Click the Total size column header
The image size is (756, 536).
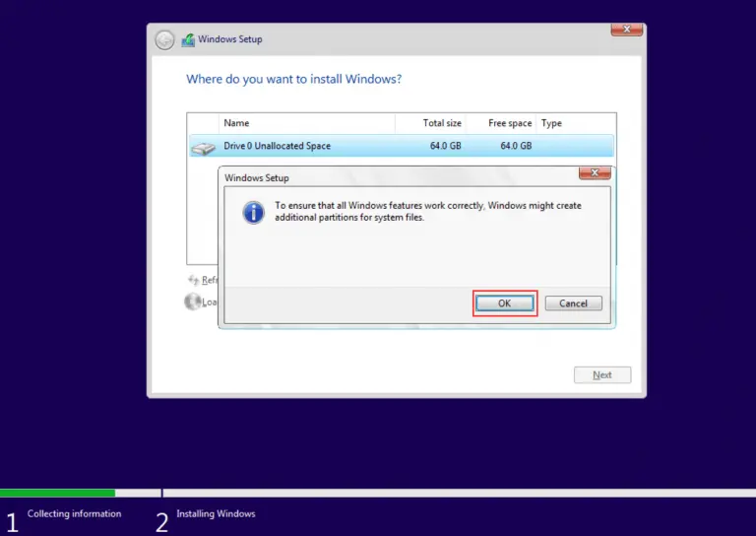click(430, 123)
